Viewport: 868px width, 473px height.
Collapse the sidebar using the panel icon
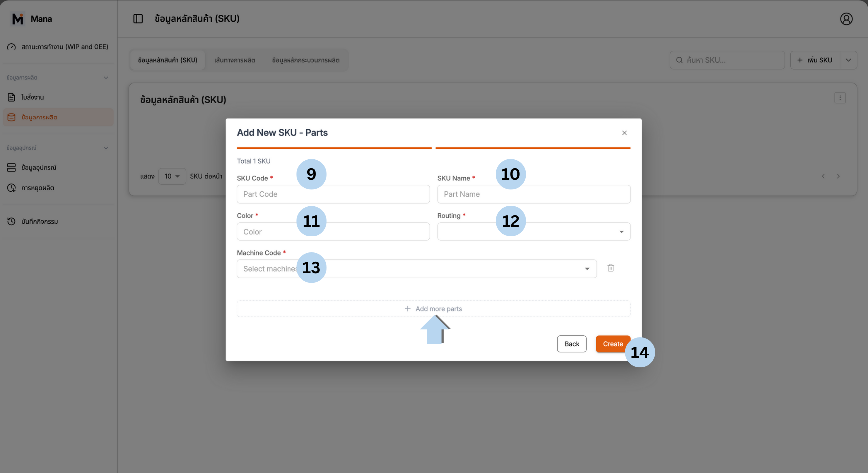pos(138,18)
